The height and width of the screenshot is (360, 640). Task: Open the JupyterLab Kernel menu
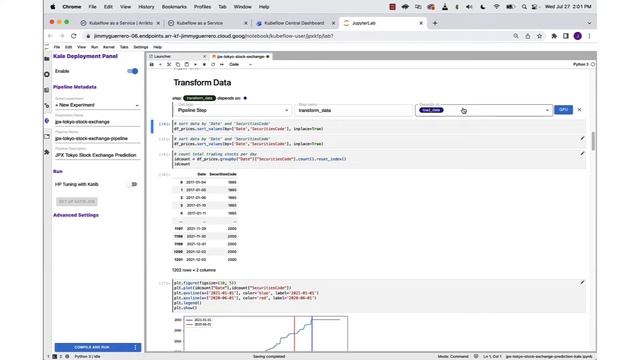109,47
